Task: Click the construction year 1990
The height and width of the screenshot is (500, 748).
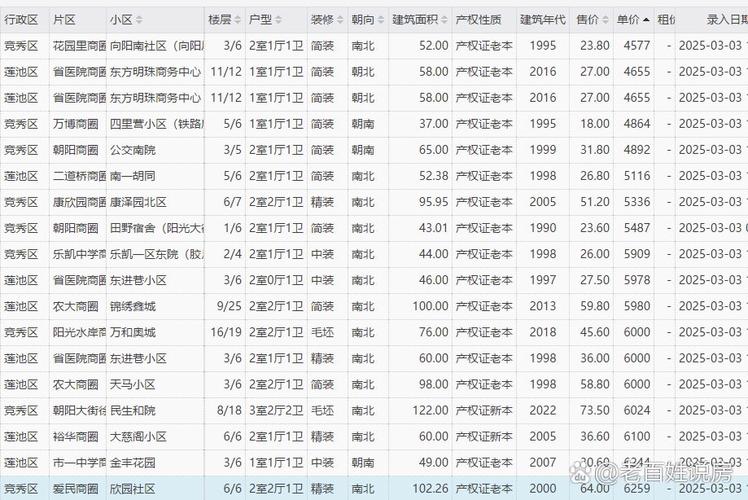Action: pos(543,228)
